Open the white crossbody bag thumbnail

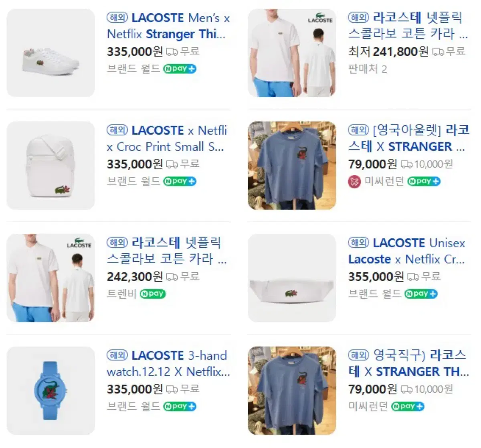[51, 165]
